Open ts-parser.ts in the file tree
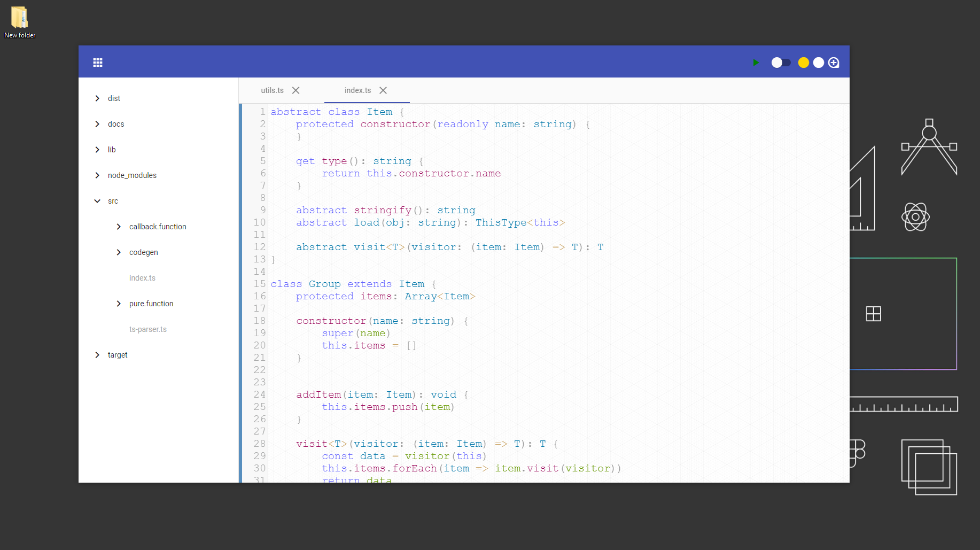 pos(148,329)
